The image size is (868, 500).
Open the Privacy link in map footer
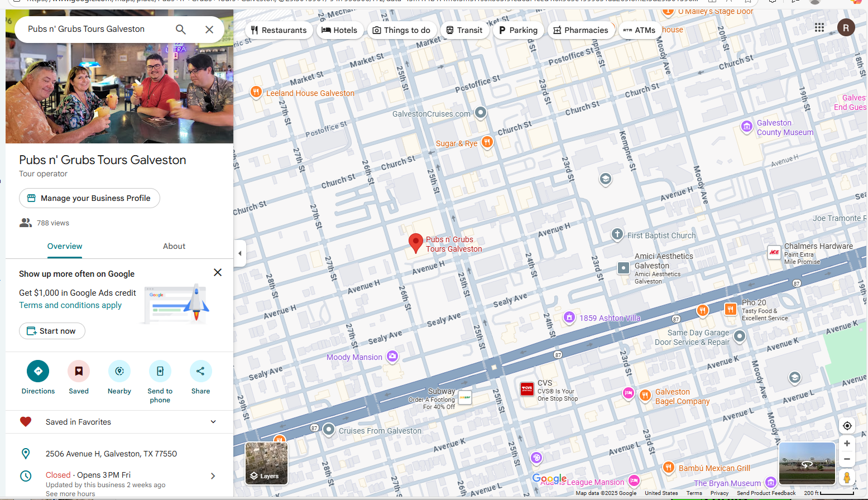point(720,493)
